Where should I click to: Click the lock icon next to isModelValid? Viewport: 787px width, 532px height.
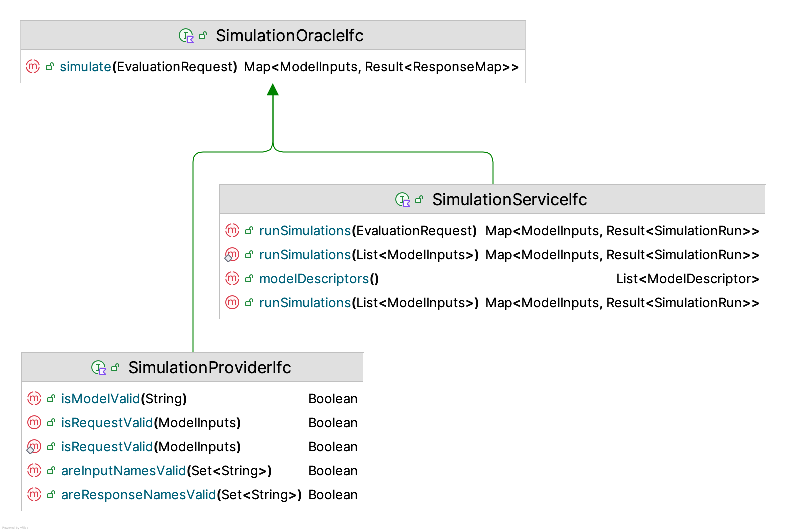coord(51,399)
